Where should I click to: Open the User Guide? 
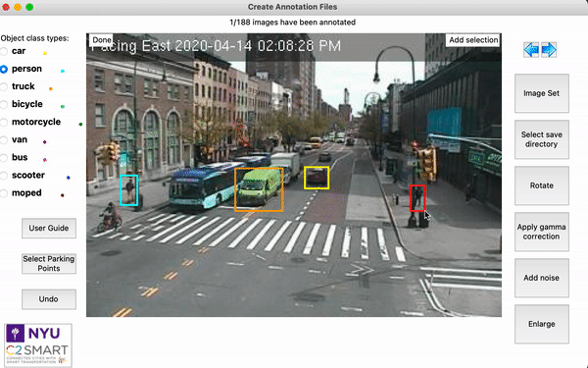coord(49,228)
